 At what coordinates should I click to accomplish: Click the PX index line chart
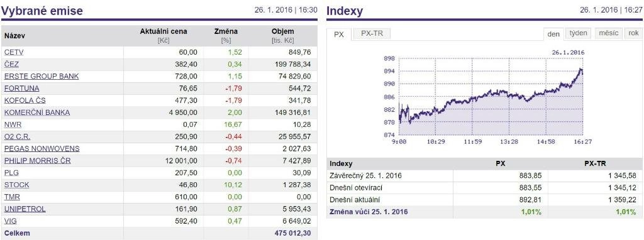click(491, 96)
